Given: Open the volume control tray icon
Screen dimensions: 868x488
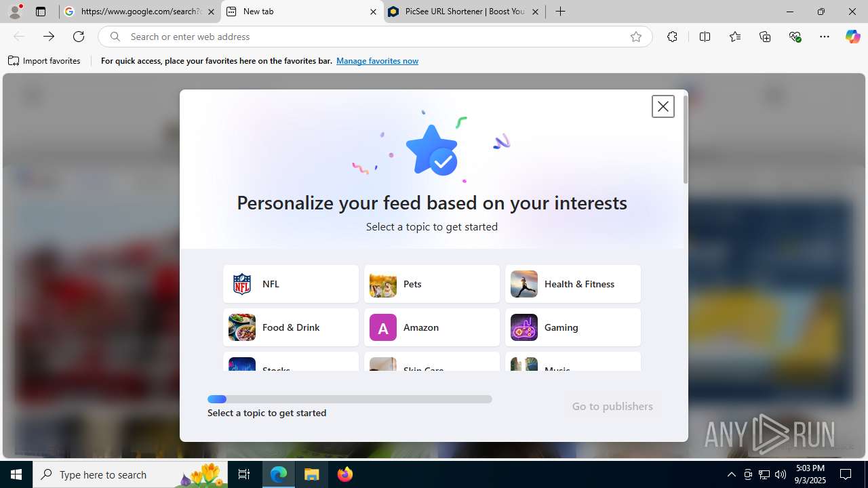Looking at the screenshot, I should (x=781, y=474).
